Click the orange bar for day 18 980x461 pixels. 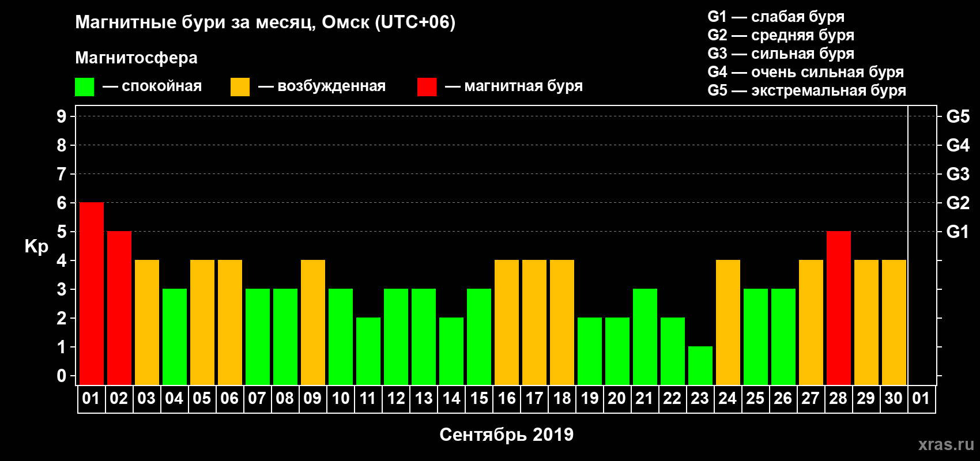562,323
